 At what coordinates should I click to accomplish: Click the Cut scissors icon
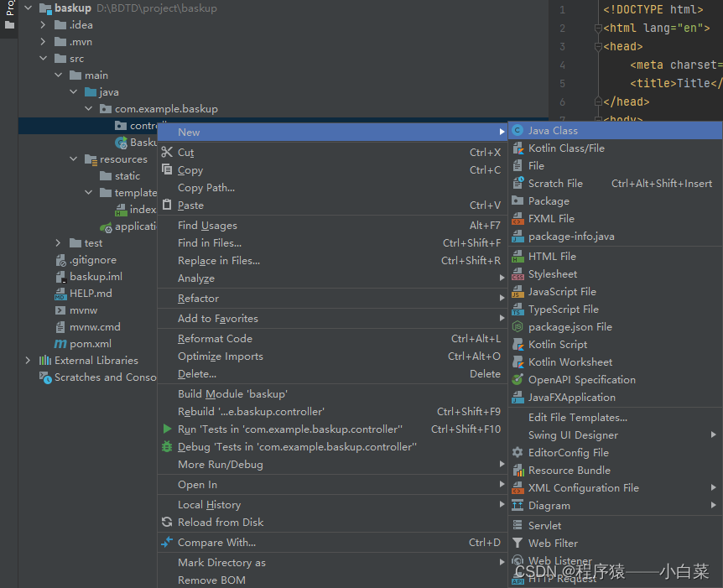click(x=167, y=152)
